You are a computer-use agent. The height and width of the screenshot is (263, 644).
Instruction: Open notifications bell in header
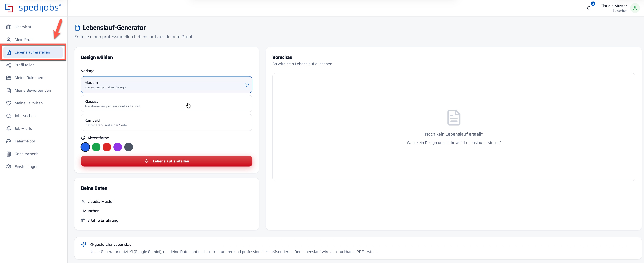coord(589,8)
